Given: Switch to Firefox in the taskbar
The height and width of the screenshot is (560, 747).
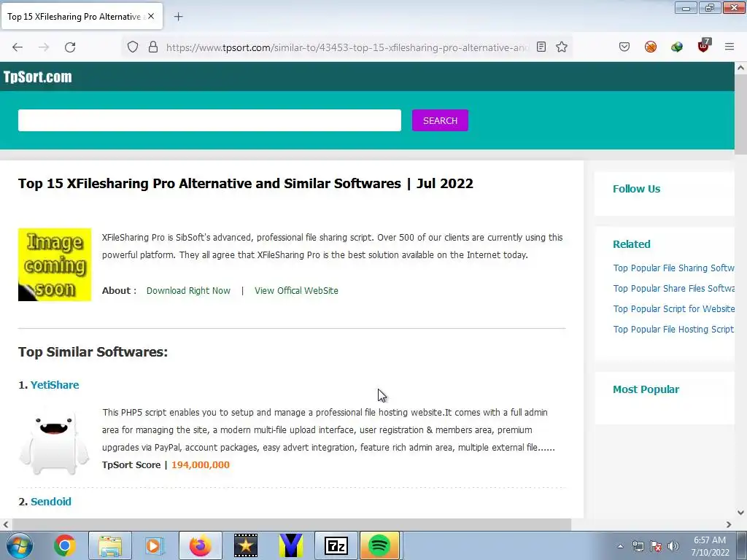Looking at the screenshot, I should 200,545.
